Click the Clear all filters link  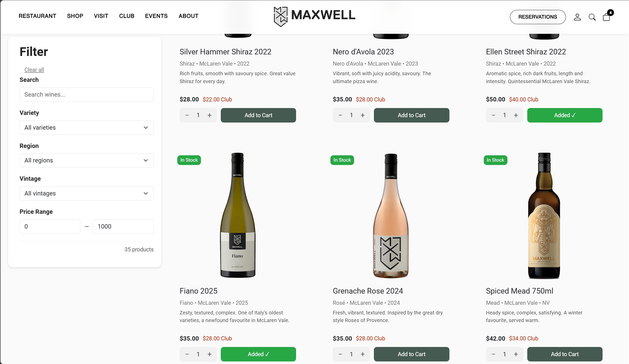coord(34,70)
